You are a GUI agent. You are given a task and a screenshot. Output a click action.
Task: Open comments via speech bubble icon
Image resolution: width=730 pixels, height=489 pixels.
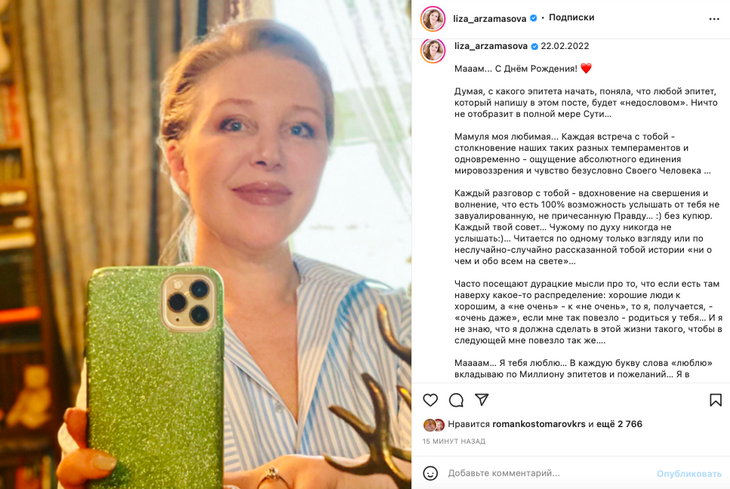pyautogui.click(x=456, y=400)
